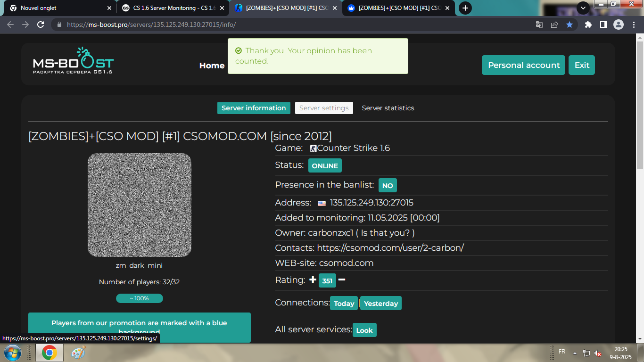
Task: Click the Today connections button
Action: [344, 304]
